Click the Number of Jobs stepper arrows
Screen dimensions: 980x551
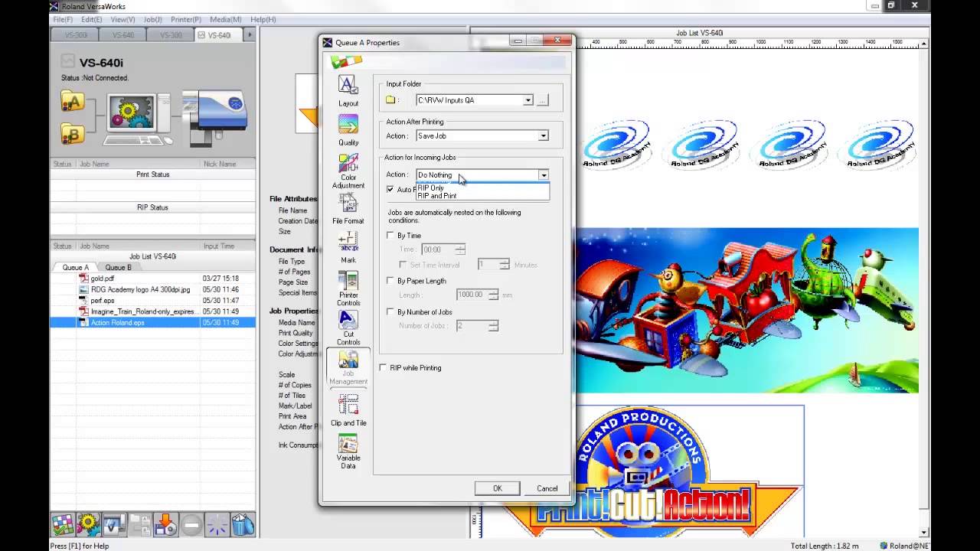pos(494,326)
